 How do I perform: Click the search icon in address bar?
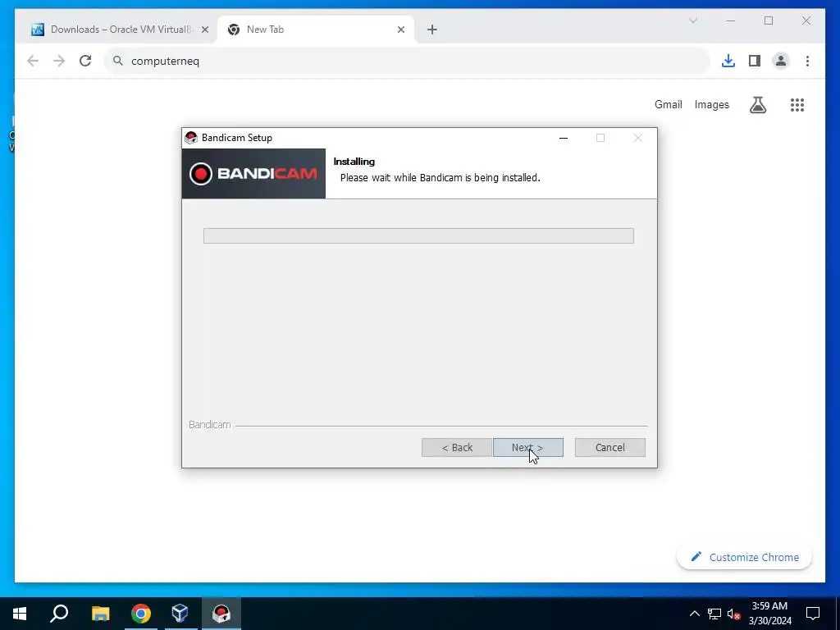(118, 61)
